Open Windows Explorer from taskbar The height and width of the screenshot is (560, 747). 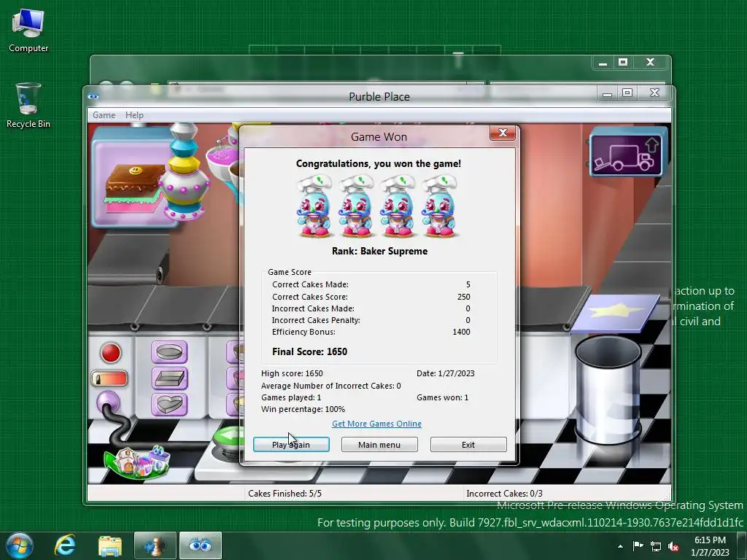(110, 545)
